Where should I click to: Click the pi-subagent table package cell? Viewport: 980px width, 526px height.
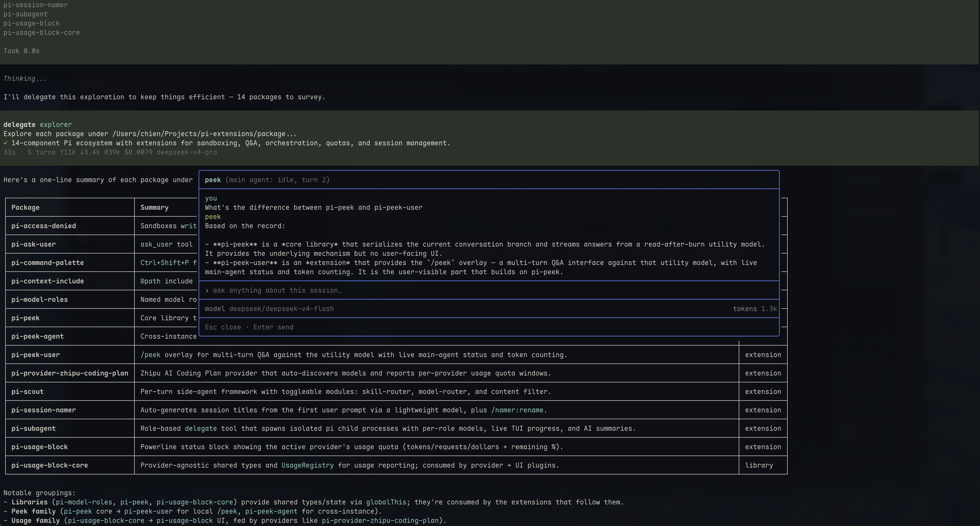70,428
